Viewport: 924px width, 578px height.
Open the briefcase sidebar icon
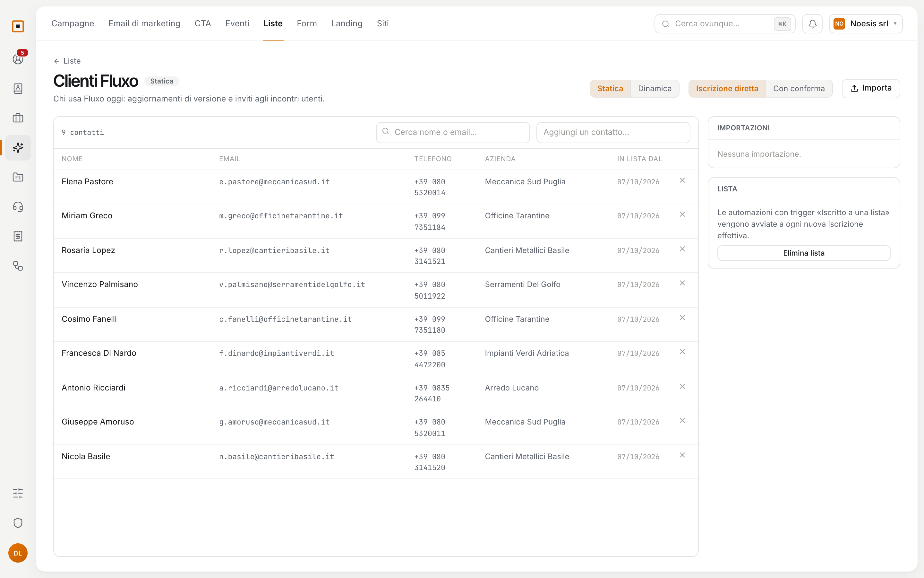click(x=18, y=118)
